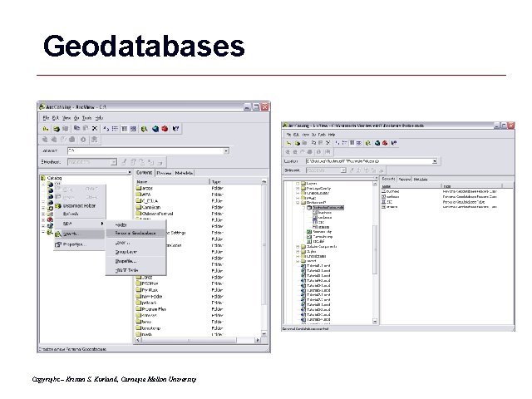
Task: Expand the New submenu arrow in context menu
Action: click(x=101, y=224)
